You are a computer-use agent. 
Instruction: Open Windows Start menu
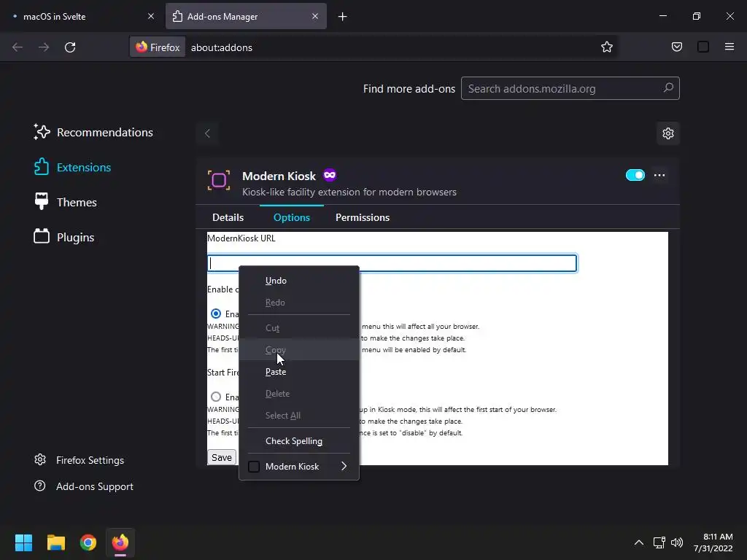(x=23, y=542)
